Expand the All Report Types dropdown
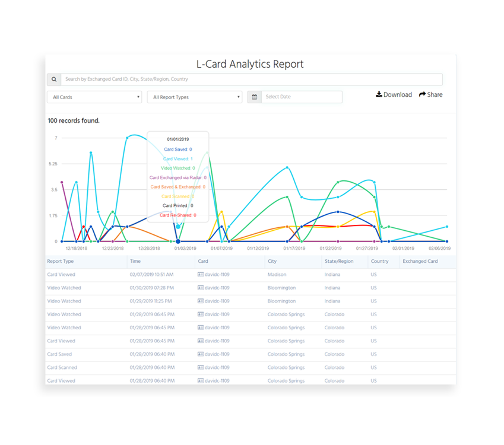Viewport: 504px width, 445px height. click(x=195, y=97)
